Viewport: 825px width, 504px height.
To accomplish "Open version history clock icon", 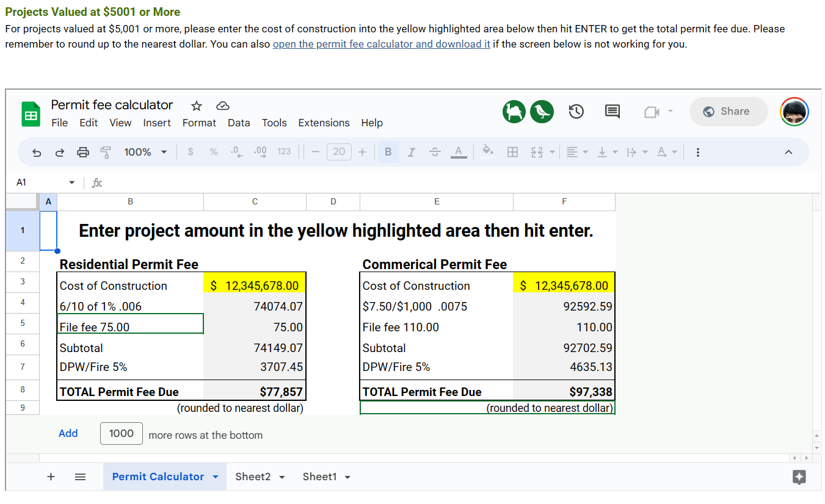I will tap(576, 112).
